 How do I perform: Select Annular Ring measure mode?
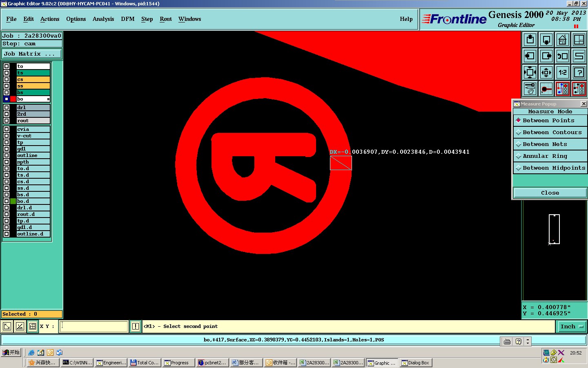[x=550, y=156]
